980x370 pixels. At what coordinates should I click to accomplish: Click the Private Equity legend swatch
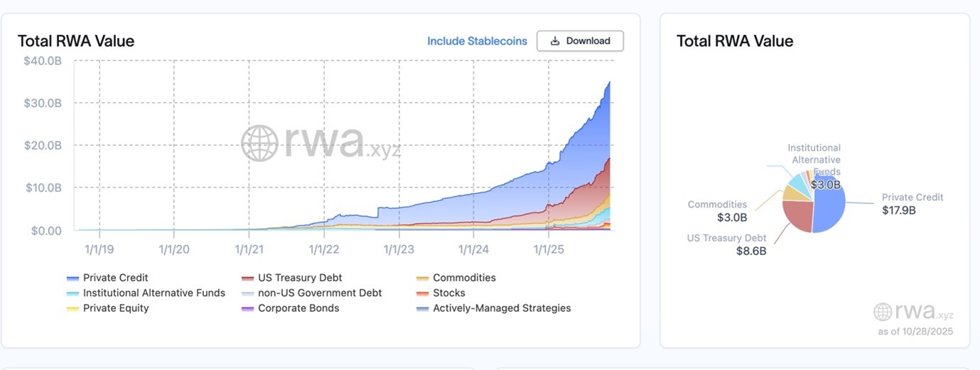click(x=72, y=309)
